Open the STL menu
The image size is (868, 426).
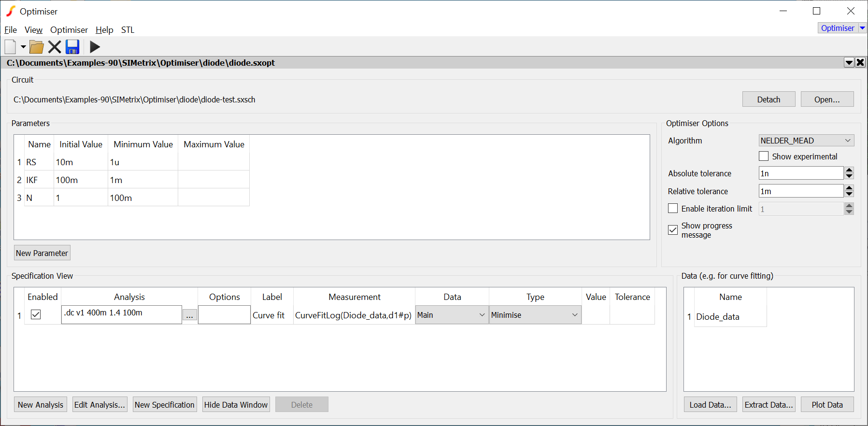click(128, 30)
